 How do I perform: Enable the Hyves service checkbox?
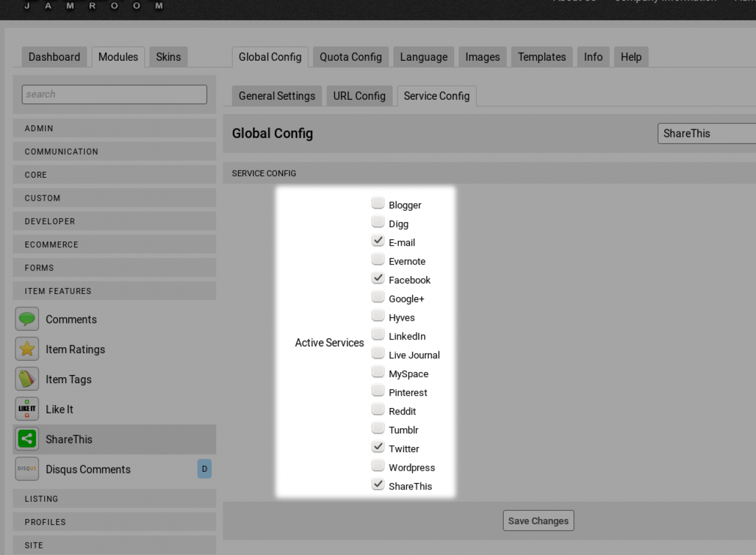coord(378,316)
